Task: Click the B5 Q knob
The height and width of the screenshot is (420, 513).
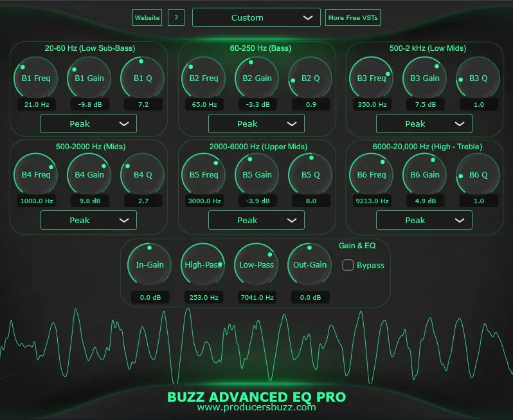Action: [310, 174]
